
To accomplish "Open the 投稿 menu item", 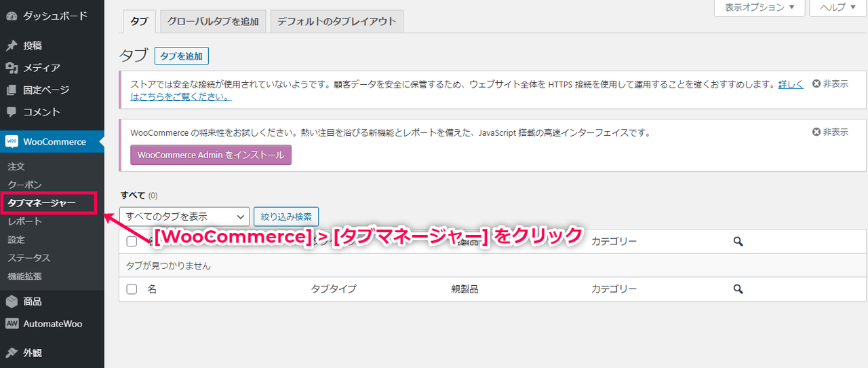I will tap(52, 45).
